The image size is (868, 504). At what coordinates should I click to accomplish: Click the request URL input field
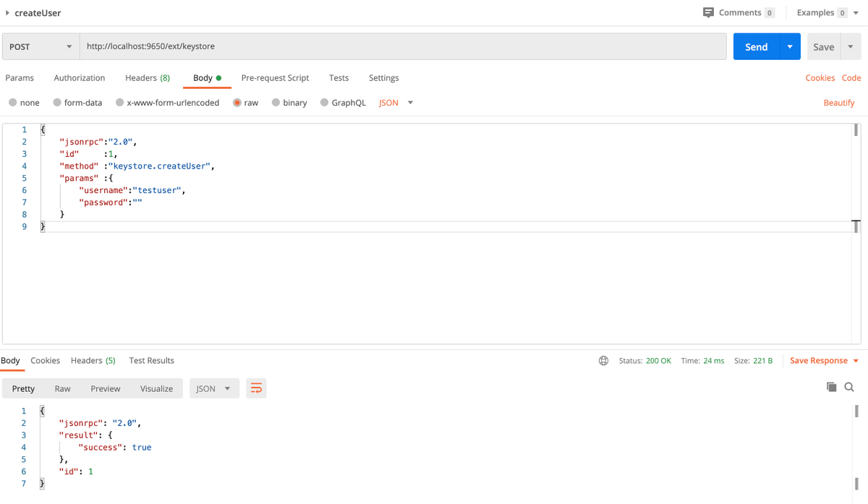tap(402, 46)
